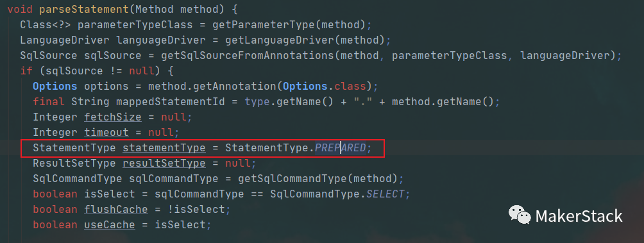Click the WeChat logo icon in watermark

(520, 215)
